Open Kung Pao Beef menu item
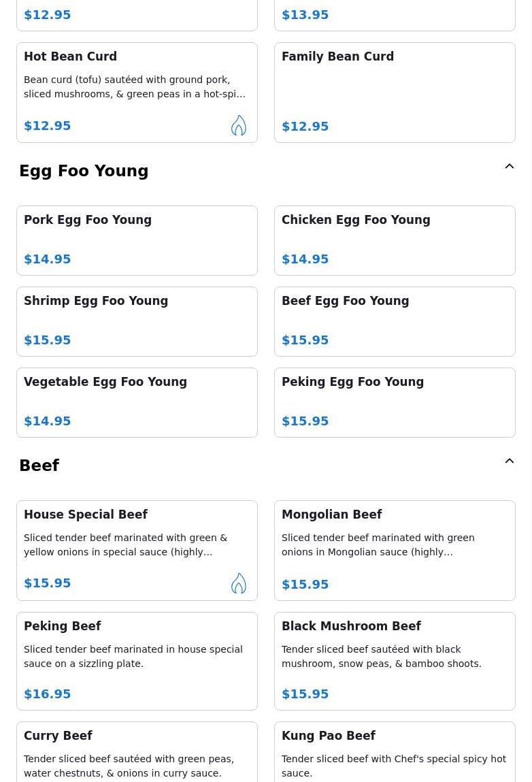532x782 pixels. pos(395,752)
